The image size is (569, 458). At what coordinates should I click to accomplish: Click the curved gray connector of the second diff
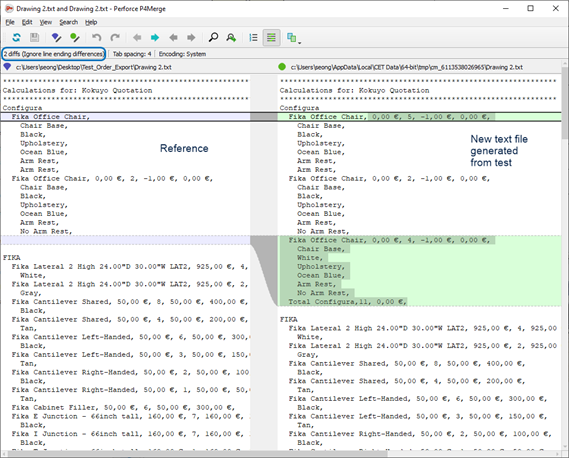click(264, 270)
